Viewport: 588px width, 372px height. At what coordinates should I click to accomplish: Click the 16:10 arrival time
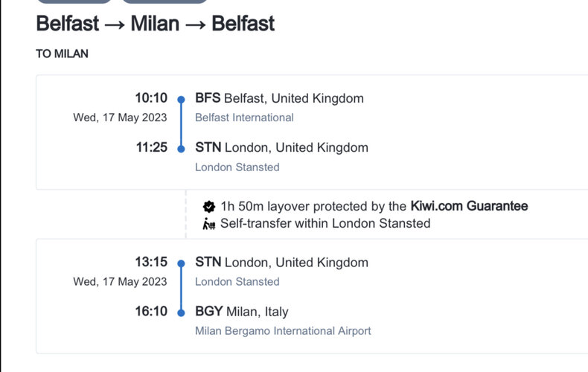point(151,311)
